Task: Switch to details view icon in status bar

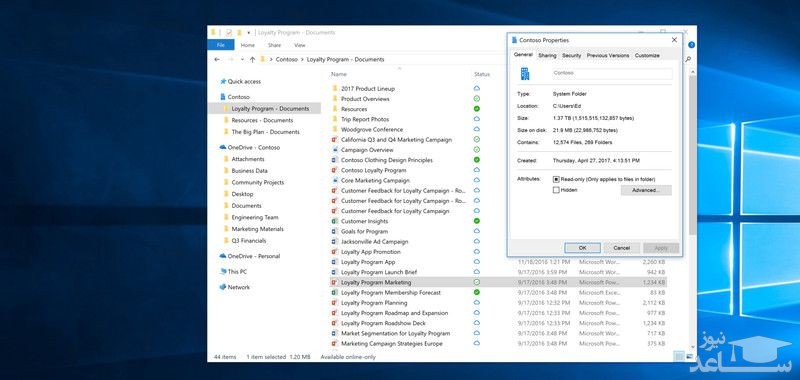Action: click(x=679, y=357)
